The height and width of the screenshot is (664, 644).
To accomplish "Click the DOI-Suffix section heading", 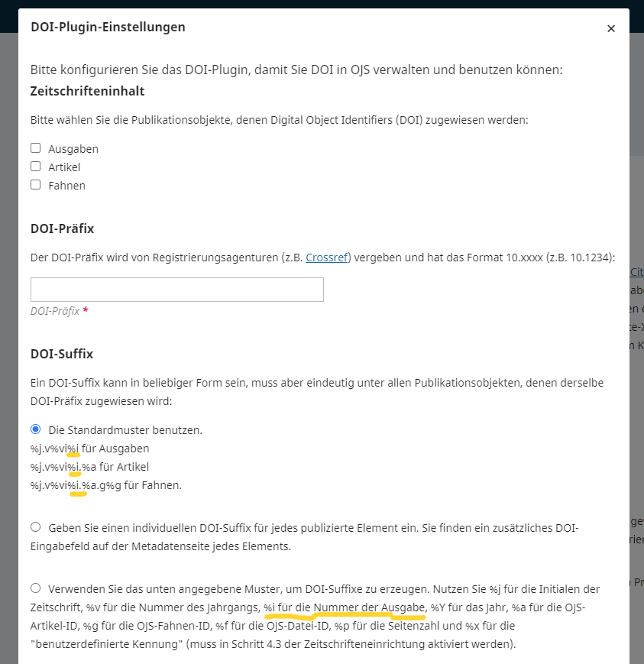I will [61, 354].
